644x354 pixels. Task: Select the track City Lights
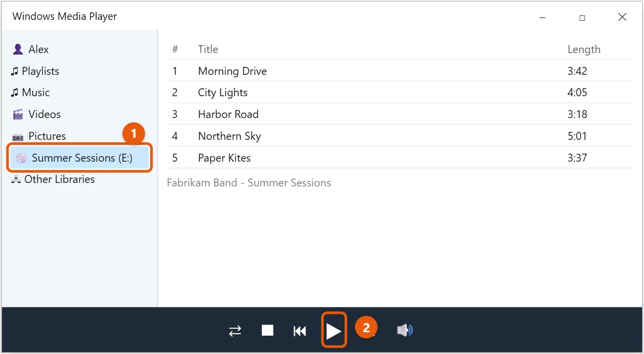[400, 92]
